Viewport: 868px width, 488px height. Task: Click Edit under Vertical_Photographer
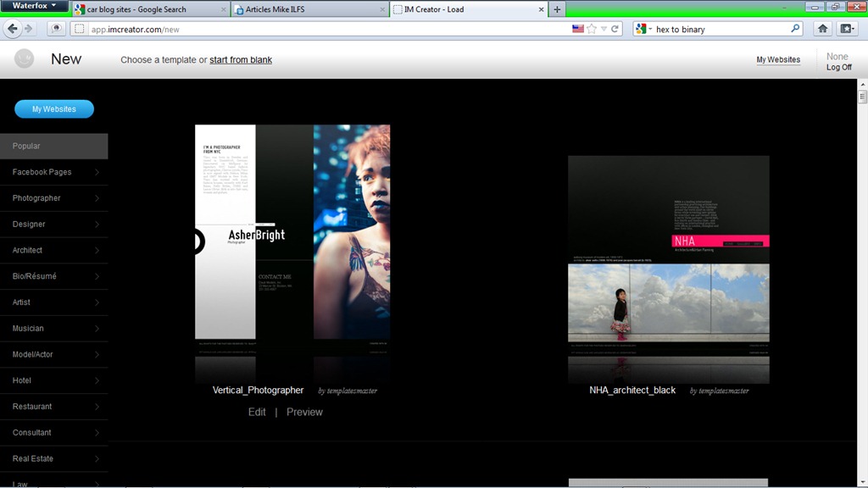[257, 413]
